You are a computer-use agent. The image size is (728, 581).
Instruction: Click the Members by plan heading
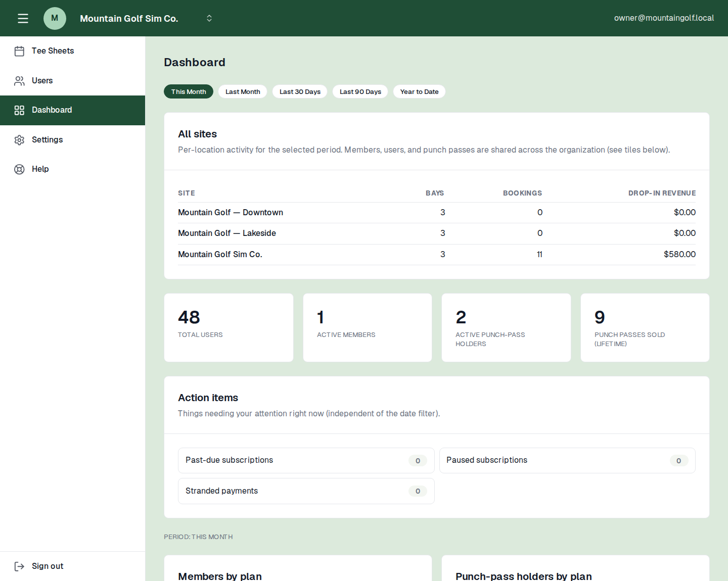click(x=220, y=576)
